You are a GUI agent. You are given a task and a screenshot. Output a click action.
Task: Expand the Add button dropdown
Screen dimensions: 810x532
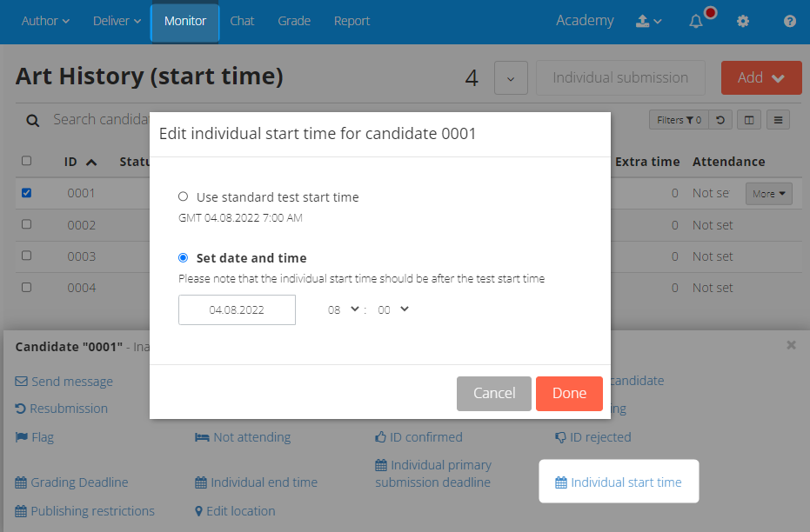[x=761, y=78]
